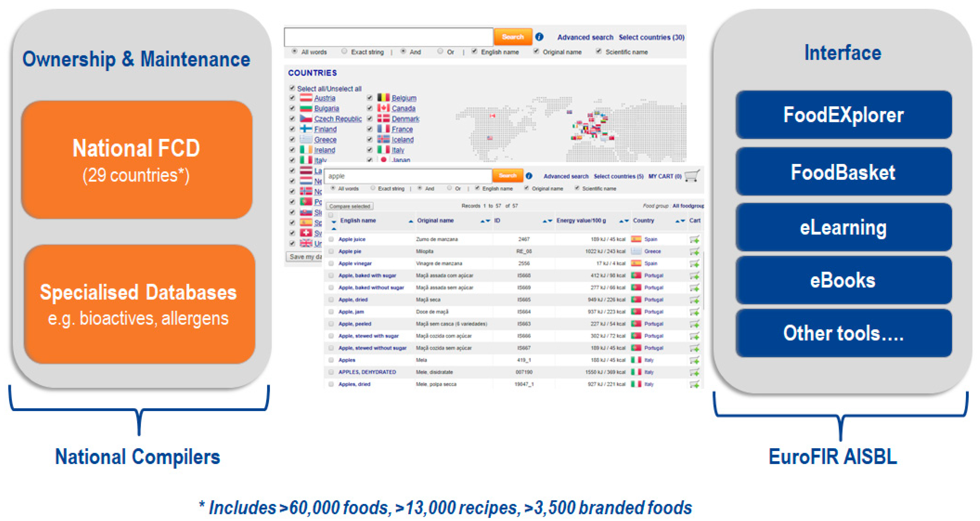Open the MY CART shopping cart icon
This screenshot has width=980, height=521.
(692, 176)
